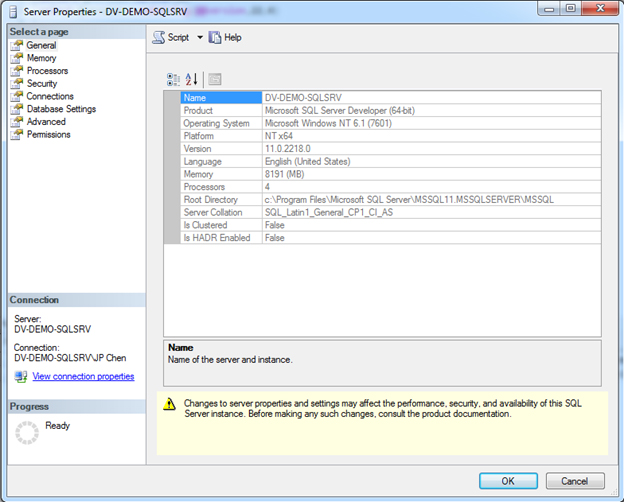Open the Memory page label
The height and width of the screenshot is (502, 624).
coord(41,58)
